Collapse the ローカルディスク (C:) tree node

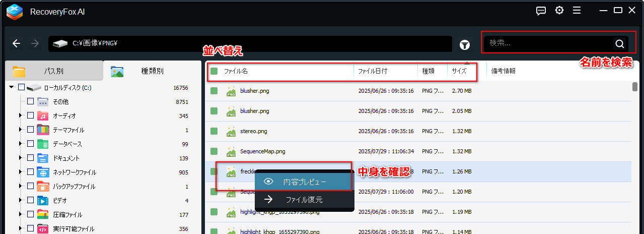click(12, 87)
